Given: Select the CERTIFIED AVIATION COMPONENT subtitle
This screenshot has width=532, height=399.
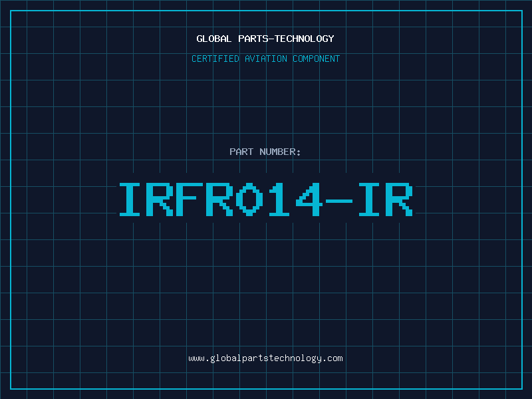Looking at the screenshot, I should (265, 59).
